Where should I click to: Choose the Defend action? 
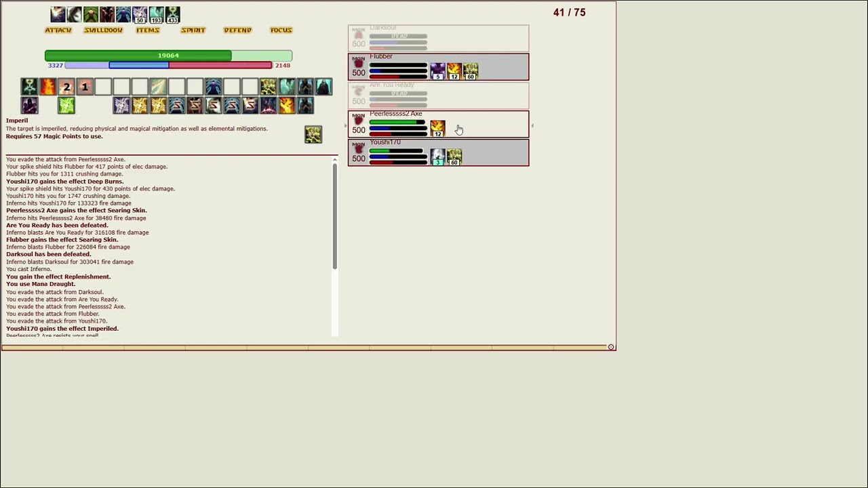tap(237, 30)
